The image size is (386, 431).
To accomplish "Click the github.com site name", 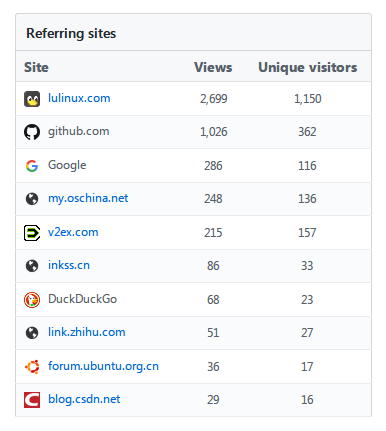I will tap(79, 132).
